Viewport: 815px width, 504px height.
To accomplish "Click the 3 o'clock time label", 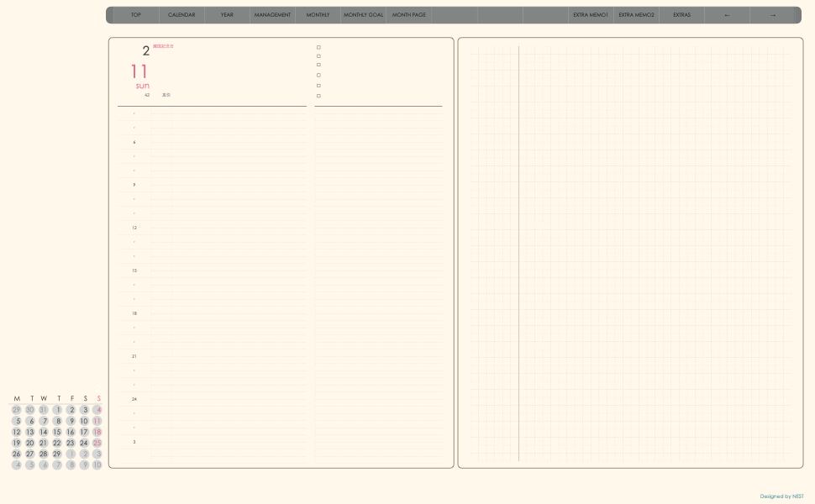I will (134, 442).
